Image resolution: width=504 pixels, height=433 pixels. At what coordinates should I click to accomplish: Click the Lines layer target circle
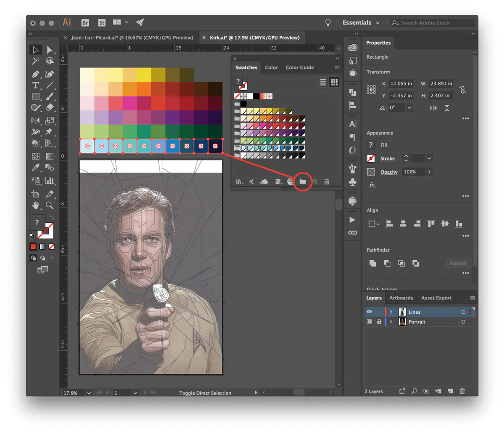click(x=463, y=312)
